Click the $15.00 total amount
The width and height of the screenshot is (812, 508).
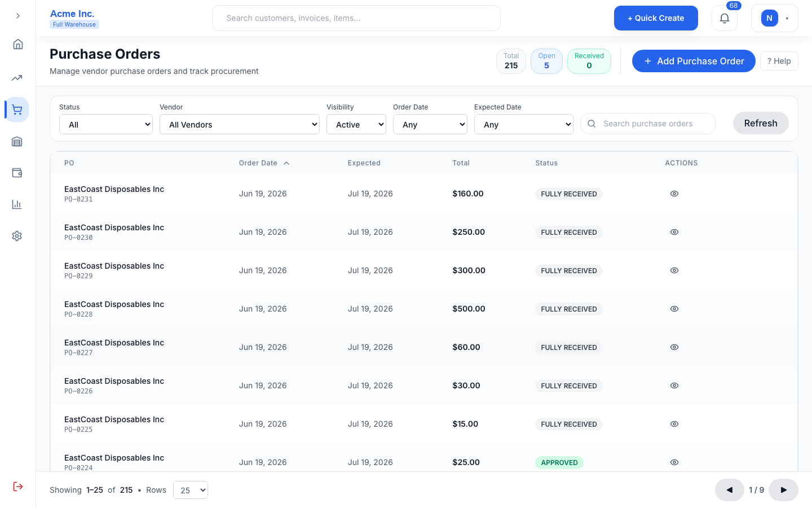pyautogui.click(x=465, y=424)
